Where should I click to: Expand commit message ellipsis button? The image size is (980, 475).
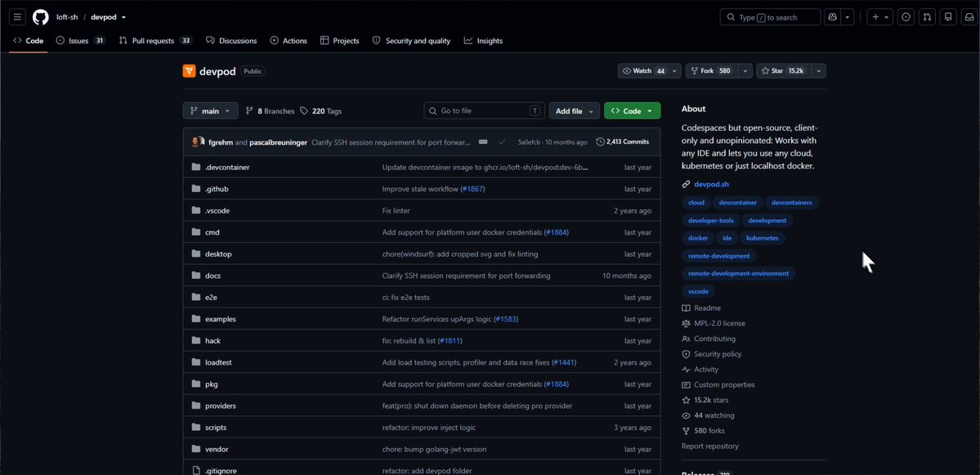[482, 142]
